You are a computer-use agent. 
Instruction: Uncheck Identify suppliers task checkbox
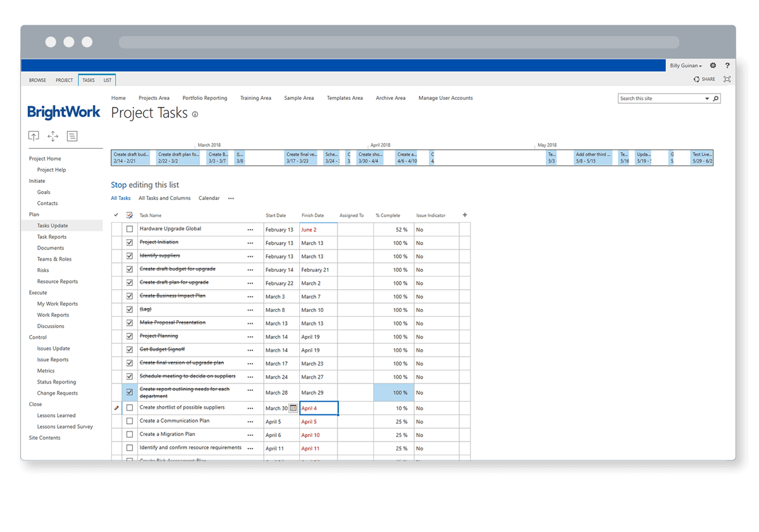tap(130, 256)
